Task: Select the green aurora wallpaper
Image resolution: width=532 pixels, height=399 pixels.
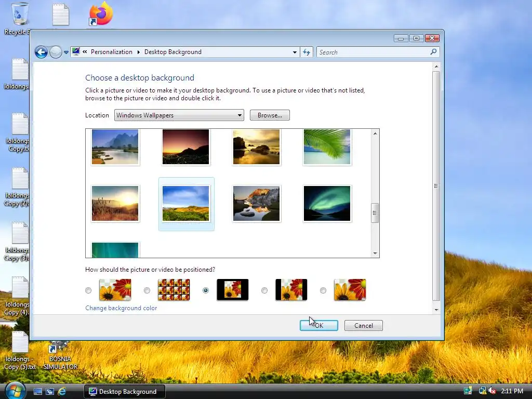Action: [x=327, y=204]
